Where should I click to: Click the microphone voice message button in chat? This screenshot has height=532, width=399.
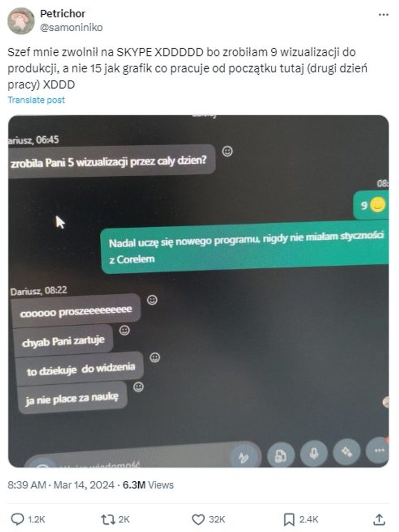click(314, 453)
